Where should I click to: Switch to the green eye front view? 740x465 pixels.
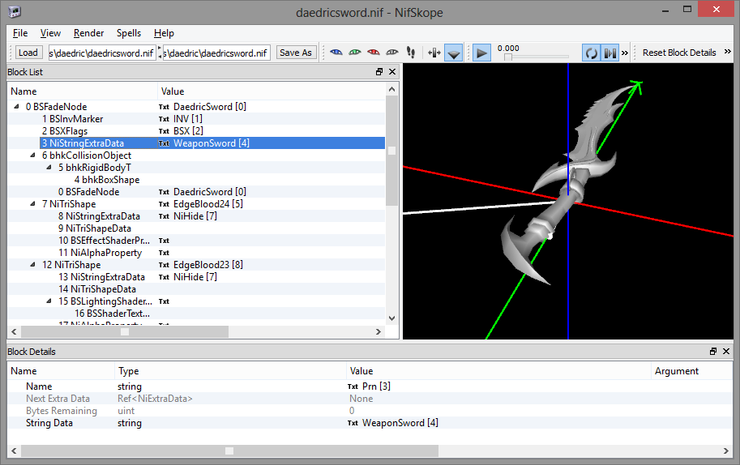354,52
